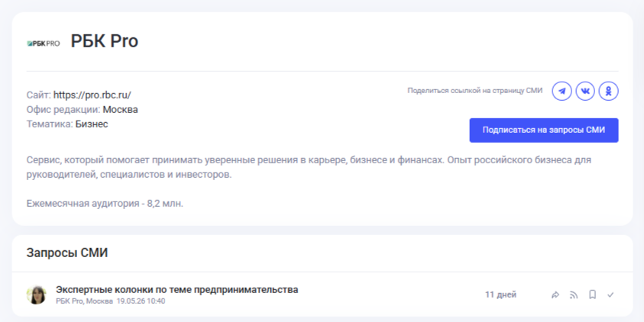Click 'Бизнес' topic value

click(92, 124)
